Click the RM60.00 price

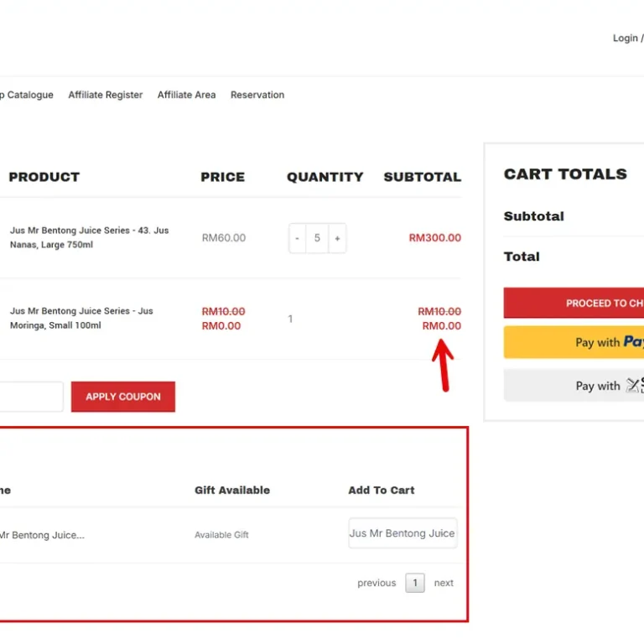pyautogui.click(x=224, y=238)
